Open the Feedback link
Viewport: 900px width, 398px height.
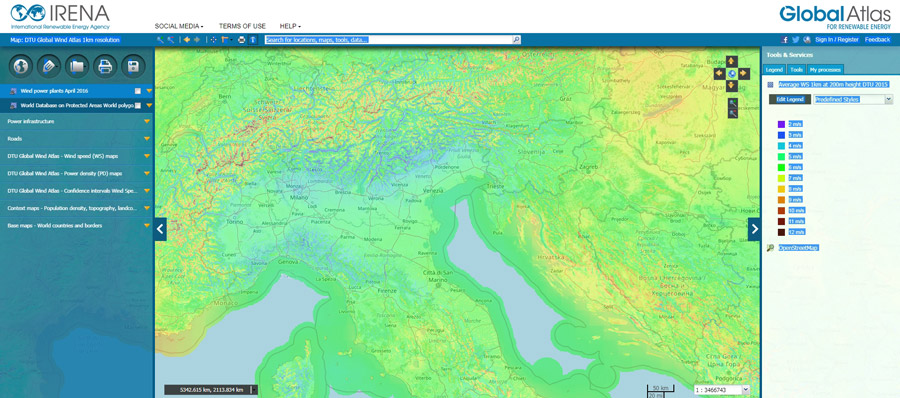tap(878, 40)
